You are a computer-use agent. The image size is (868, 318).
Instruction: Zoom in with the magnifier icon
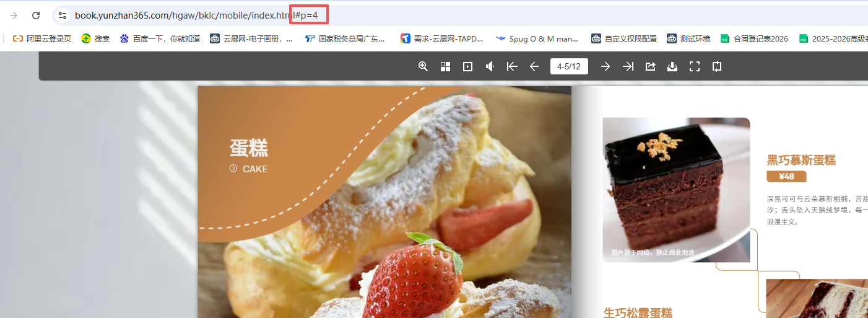(x=423, y=66)
